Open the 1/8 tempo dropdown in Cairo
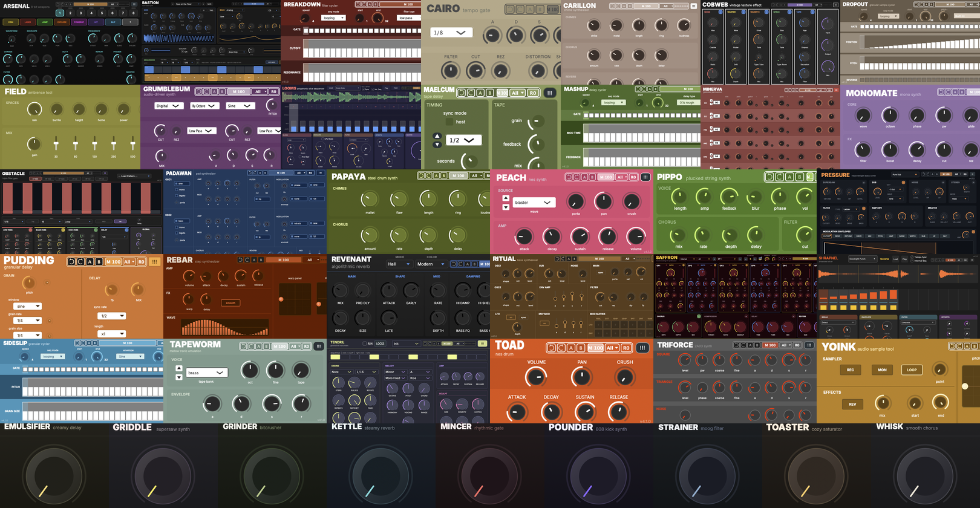This screenshot has height=508, width=980. 451,33
